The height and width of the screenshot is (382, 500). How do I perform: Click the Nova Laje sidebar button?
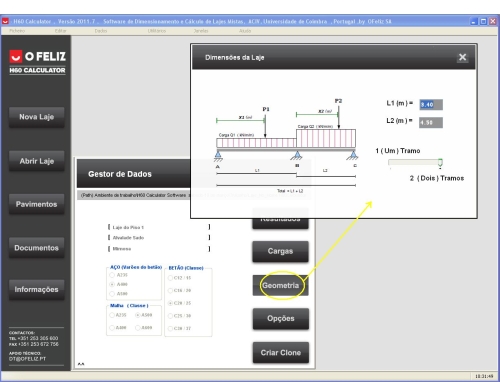coord(37,117)
